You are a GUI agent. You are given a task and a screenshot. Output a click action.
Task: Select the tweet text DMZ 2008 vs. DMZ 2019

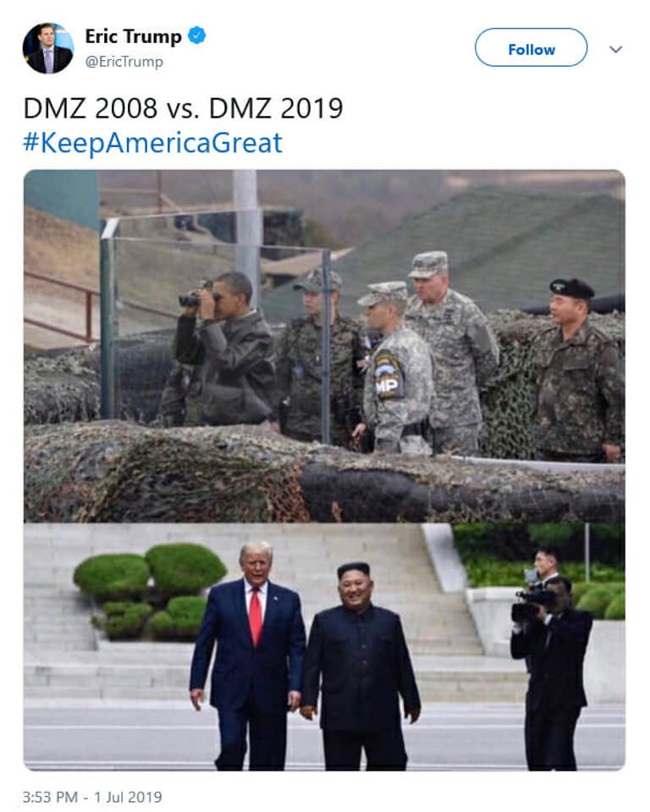tap(183, 108)
